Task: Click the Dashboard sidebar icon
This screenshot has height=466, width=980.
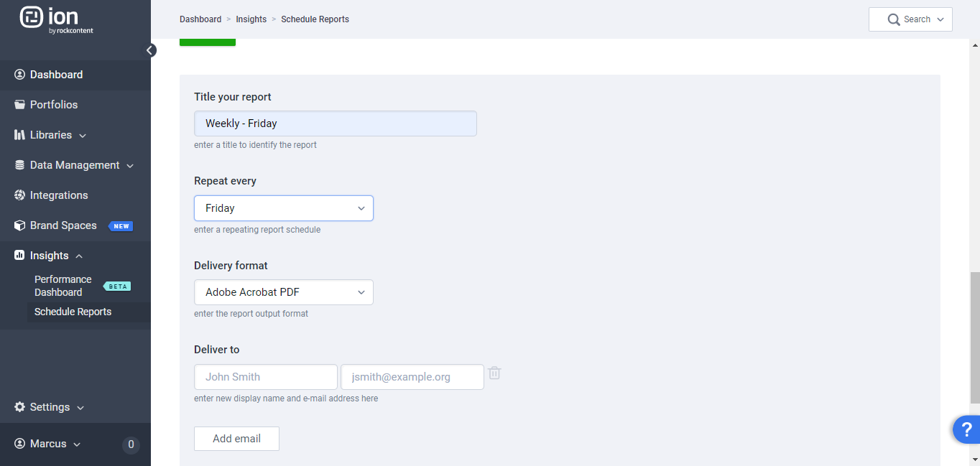Action: pos(19,75)
